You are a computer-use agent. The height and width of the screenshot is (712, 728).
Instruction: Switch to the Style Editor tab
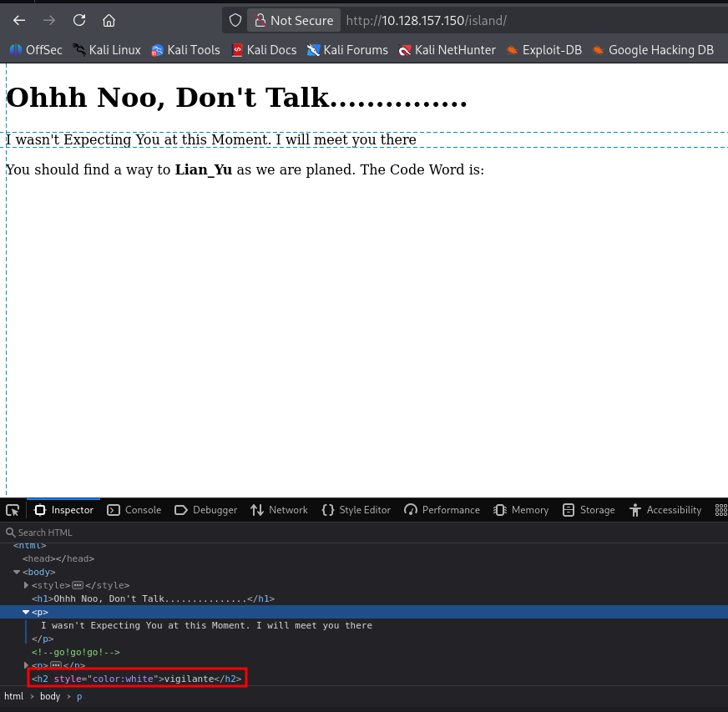[x=356, y=510]
